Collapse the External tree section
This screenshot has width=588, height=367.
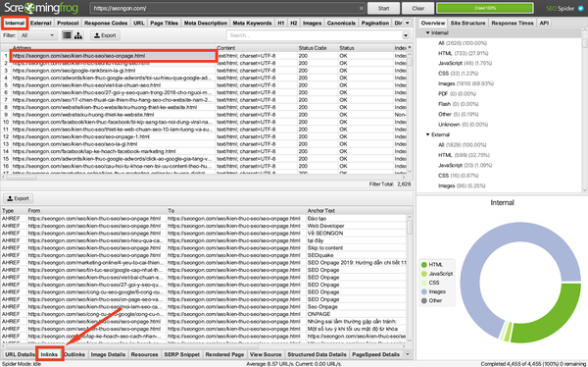[427, 134]
